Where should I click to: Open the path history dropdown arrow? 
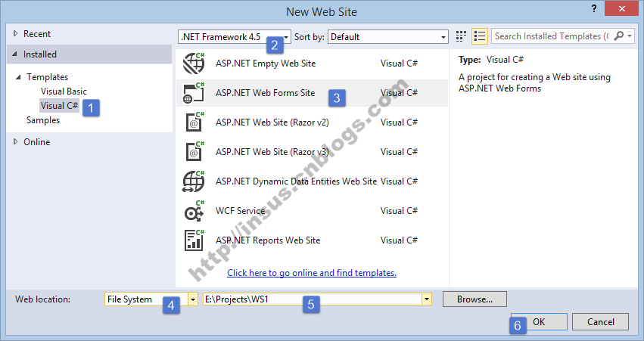(x=427, y=299)
